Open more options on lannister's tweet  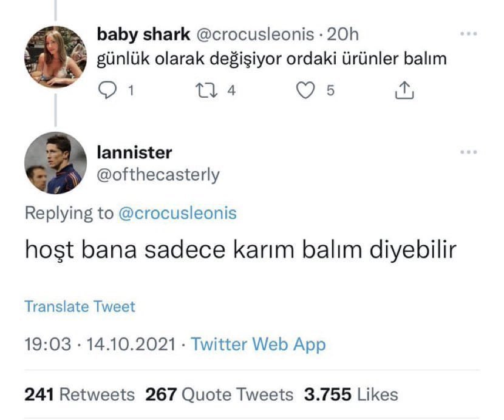468,152
